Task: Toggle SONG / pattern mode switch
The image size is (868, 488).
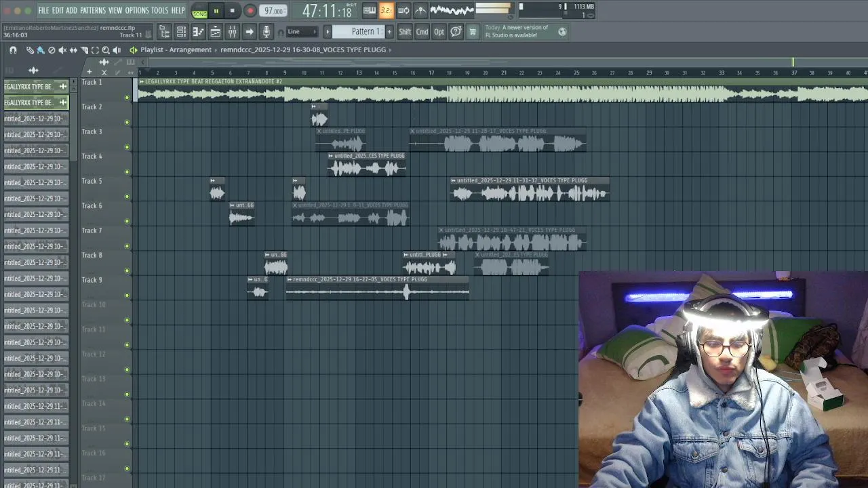Action: [x=199, y=11]
